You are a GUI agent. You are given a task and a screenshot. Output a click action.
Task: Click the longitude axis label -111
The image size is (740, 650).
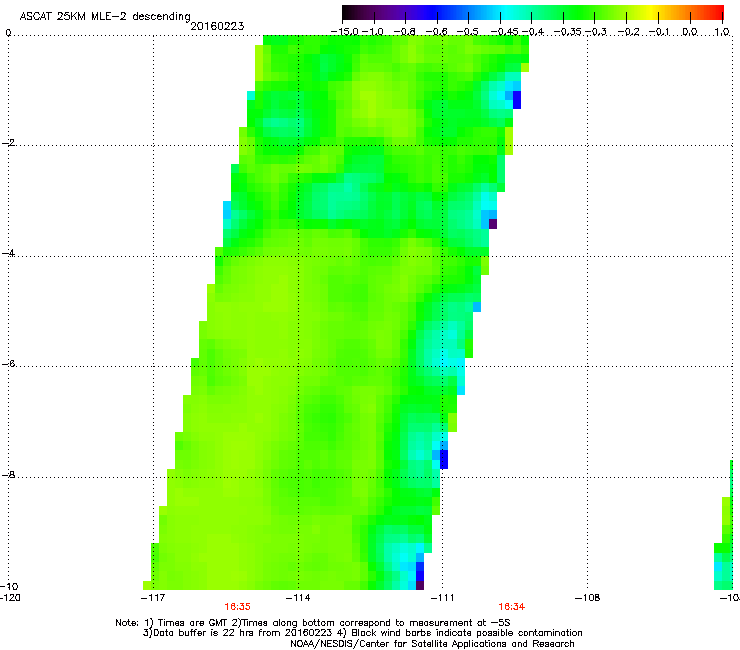[x=443, y=598]
